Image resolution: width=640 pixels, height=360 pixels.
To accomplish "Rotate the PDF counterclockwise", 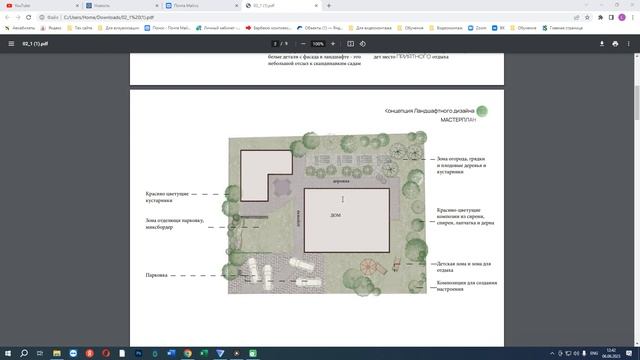I will pos(362,44).
